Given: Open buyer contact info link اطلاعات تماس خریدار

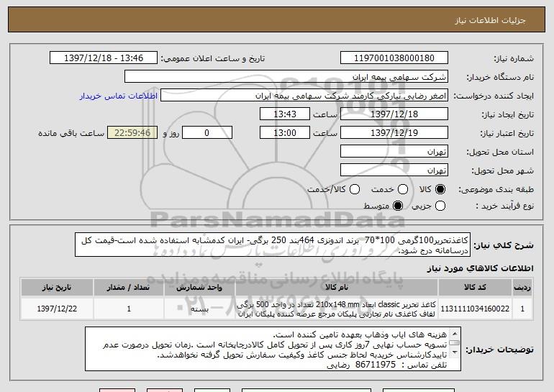Looking at the screenshot, I should click(119, 96).
